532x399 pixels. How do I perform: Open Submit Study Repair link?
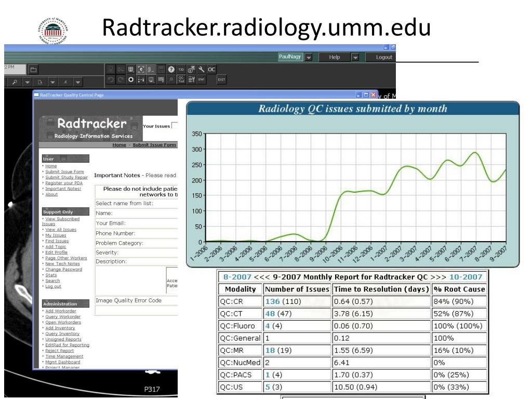[66, 178]
